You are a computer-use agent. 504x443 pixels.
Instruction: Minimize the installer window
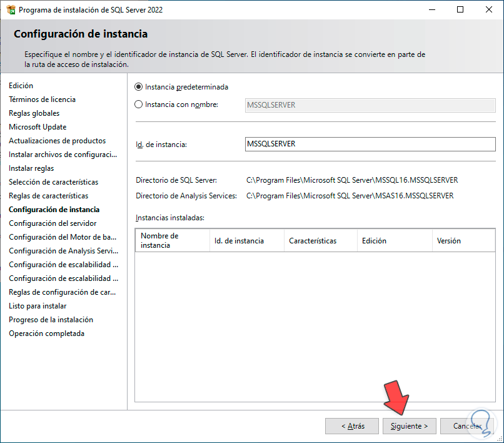(432, 9)
